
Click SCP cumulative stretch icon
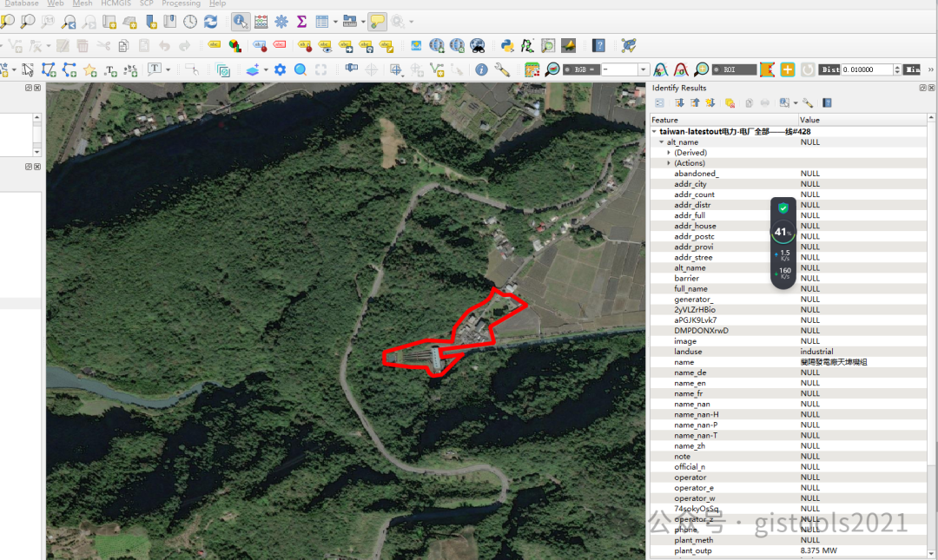(x=660, y=70)
